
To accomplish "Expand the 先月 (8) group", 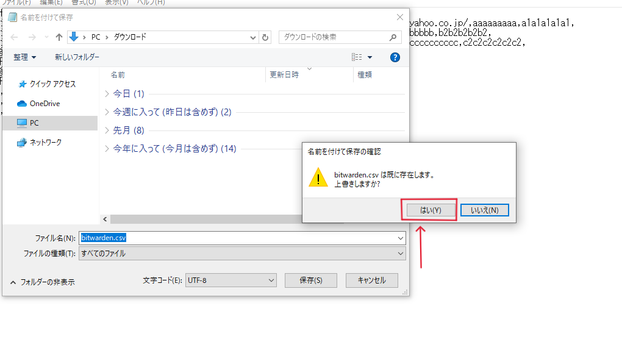I will click(x=107, y=130).
